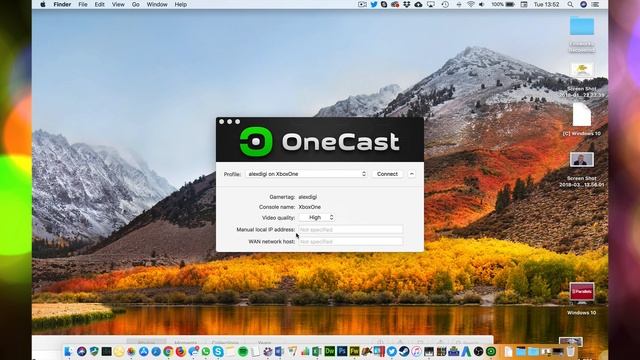The image size is (640, 360).
Task: Open Photos from the Dock
Action: point(131,351)
